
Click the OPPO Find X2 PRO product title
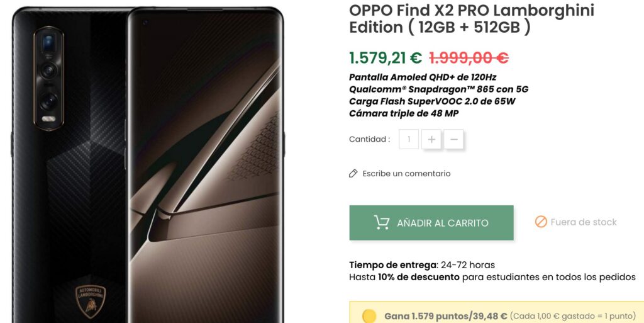point(472,18)
